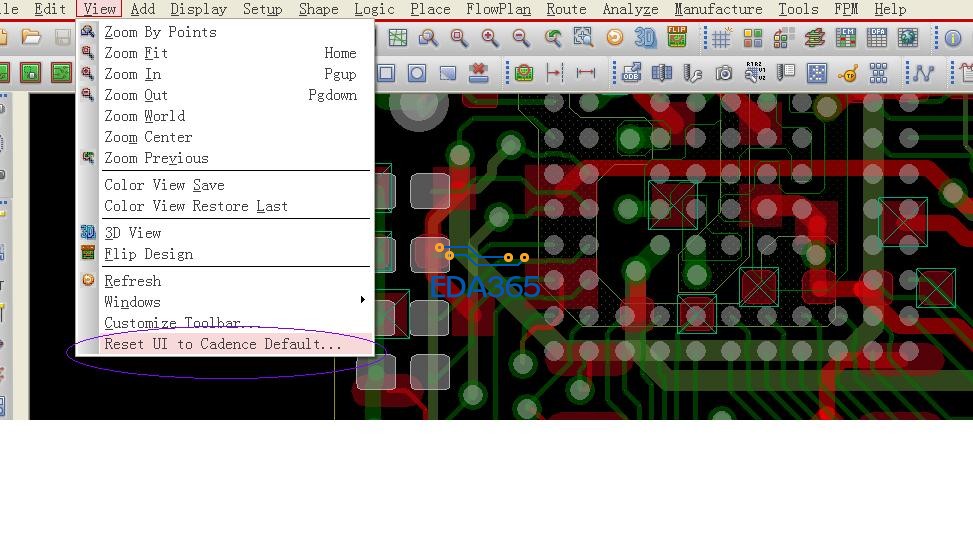Click the CM constraint manager icon
Viewport: 973px width, 540px height.
click(x=846, y=38)
